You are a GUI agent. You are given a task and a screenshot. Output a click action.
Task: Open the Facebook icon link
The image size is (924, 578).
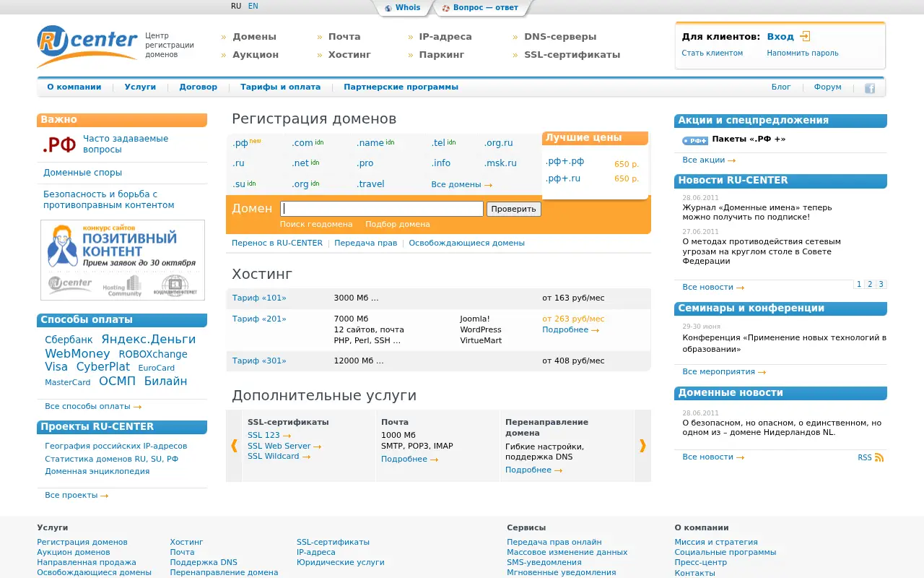point(870,88)
